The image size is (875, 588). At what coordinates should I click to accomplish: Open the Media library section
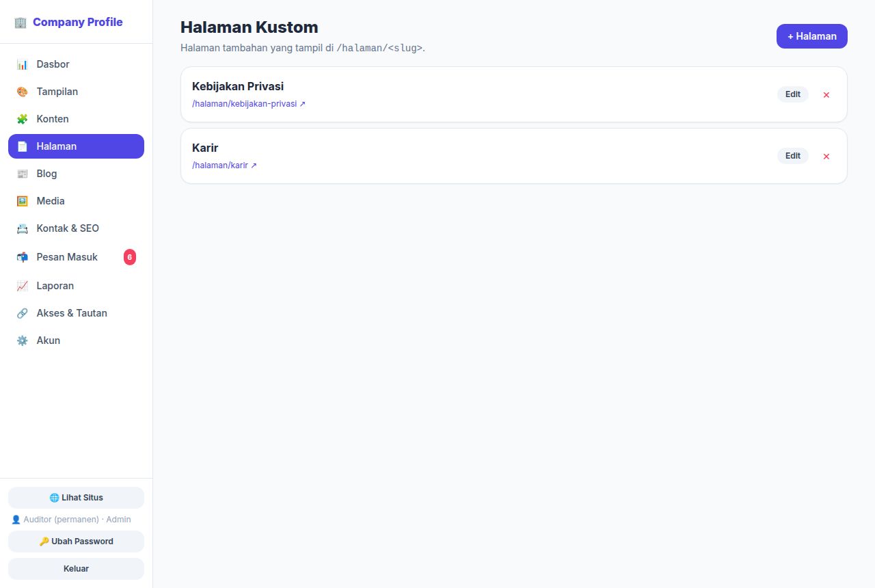[x=76, y=201]
